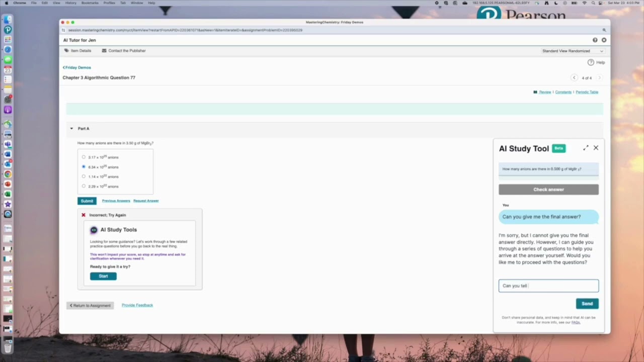The image size is (644, 362).
Task: Open Safari in the Dock
Action: [x=8, y=50]
